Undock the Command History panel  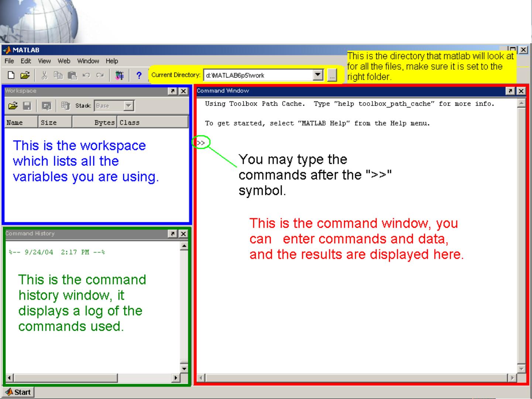tap(172, 234)
